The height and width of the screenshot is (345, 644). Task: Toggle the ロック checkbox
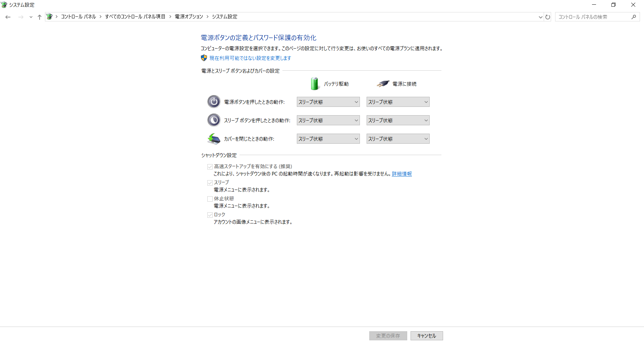pyautogui.click(x=210, y=215)
